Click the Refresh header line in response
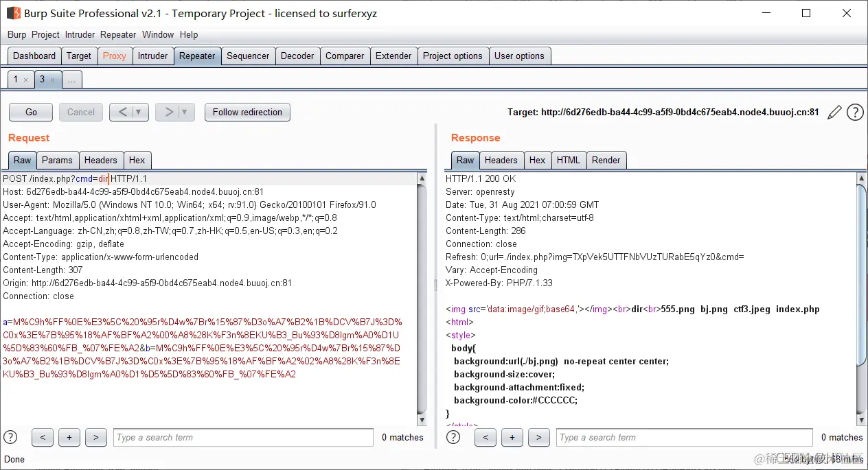 [x=595, y=257]
